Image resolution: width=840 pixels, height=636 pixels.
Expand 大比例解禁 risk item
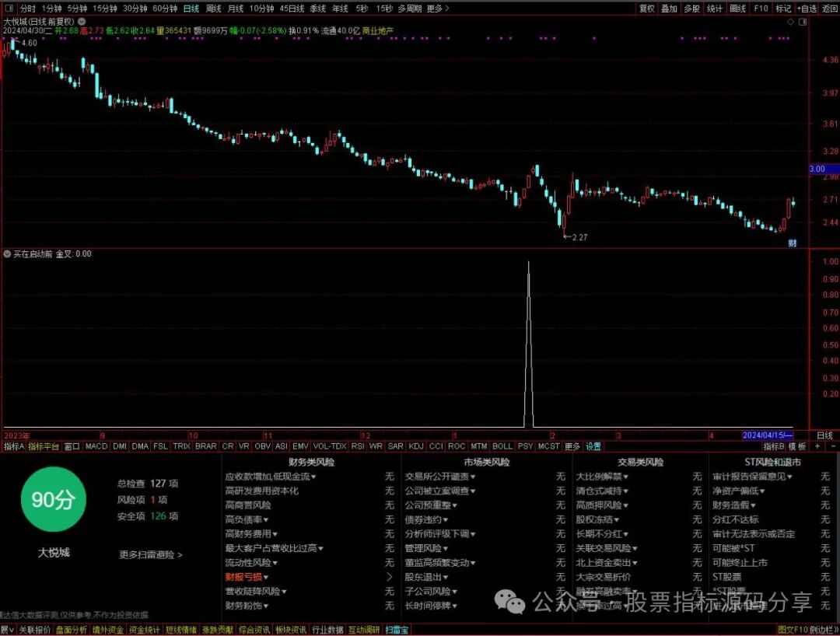pos(602,476)
